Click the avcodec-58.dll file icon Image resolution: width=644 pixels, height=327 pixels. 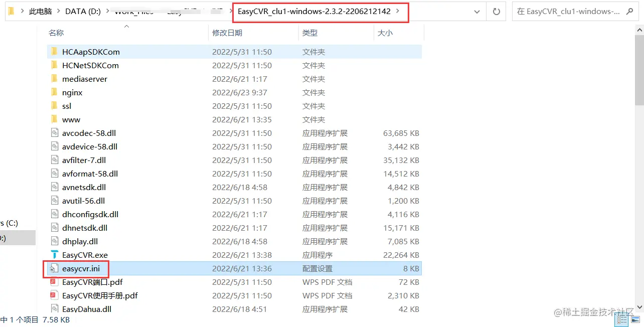[54, 133]
